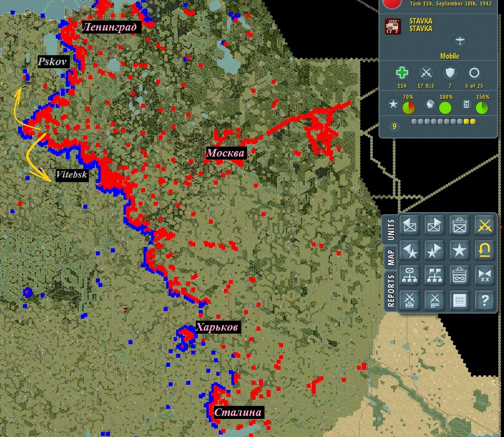Switch to the MAP tab
Screen dimensions: 504x437
click(x=391, y=257)
